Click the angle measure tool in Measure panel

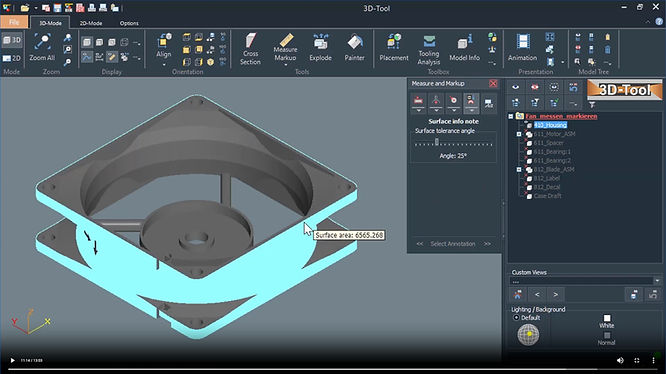(x=436, y=101)
